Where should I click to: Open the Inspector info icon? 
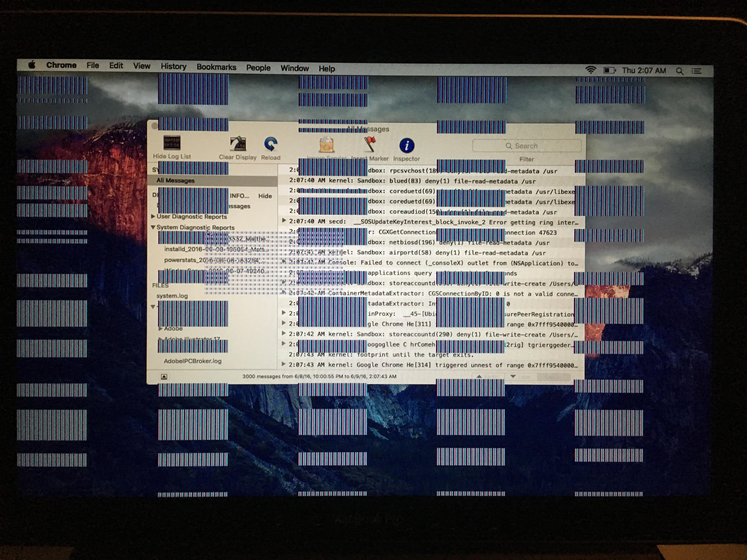point(407,146)
